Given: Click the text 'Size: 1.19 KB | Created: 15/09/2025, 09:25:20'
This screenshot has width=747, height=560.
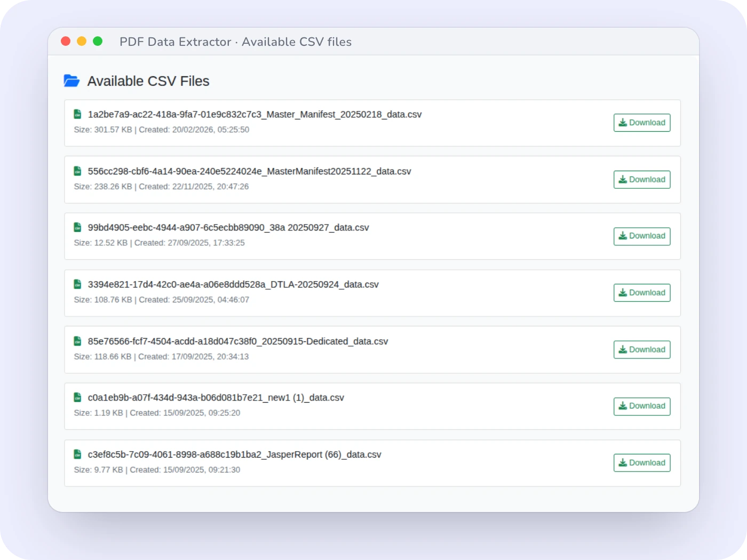Looking at the screenshot, I should (157, 413).
